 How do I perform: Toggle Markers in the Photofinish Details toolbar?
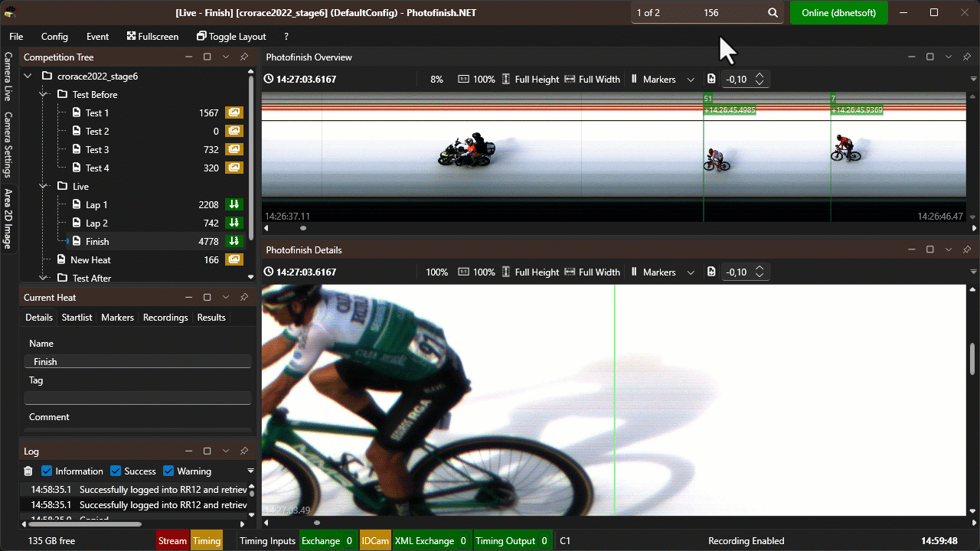[652, 272]
